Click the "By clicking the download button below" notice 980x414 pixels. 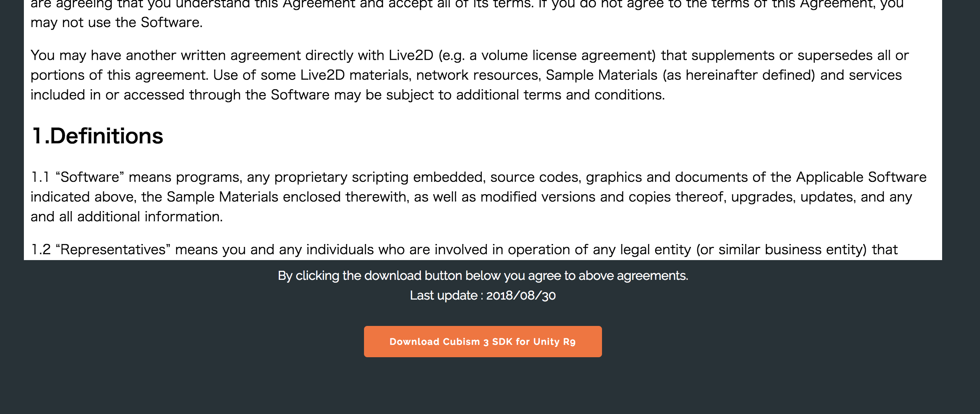point(483,276)
